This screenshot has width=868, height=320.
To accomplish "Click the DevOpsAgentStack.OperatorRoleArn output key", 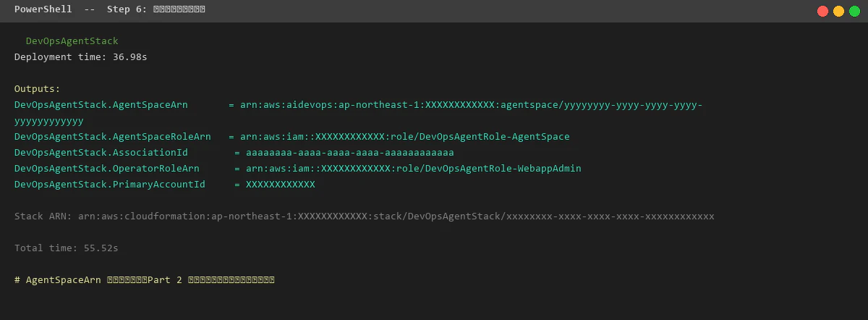I will [107, 169].
